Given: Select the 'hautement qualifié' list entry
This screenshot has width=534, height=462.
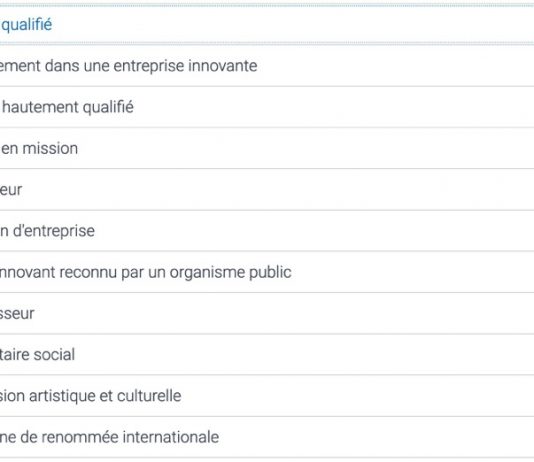Looking at the screenshot, I should [x=267, y=107].
